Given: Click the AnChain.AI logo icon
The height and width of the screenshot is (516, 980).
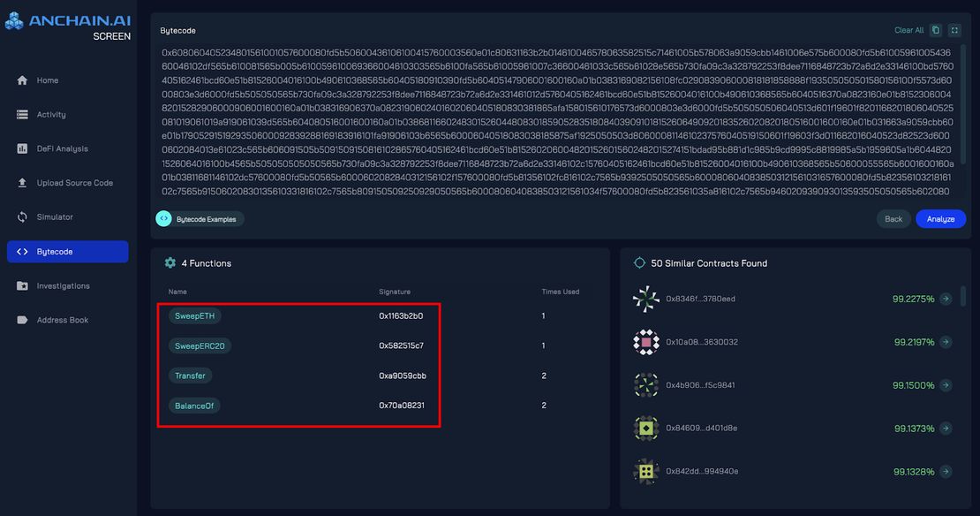Looking at the screenshot, I should (12, 19).
